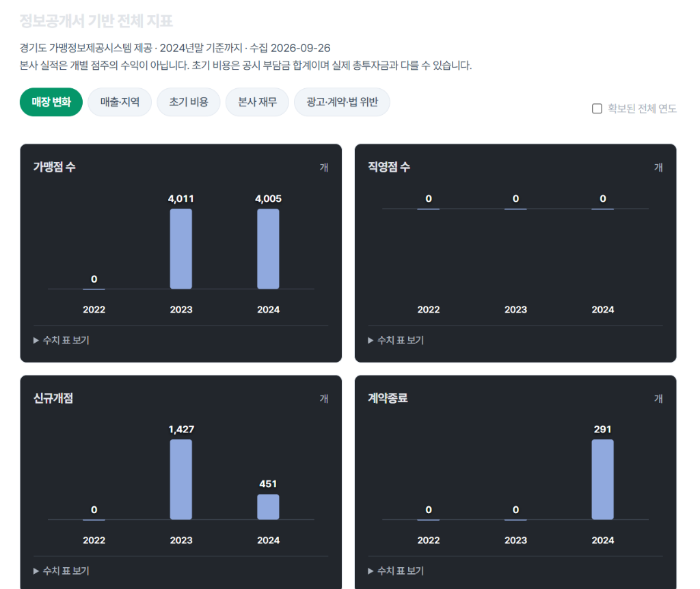Click the 4,011 value label
This screenshot has width=700, height=589.
[x=180, y=199]
